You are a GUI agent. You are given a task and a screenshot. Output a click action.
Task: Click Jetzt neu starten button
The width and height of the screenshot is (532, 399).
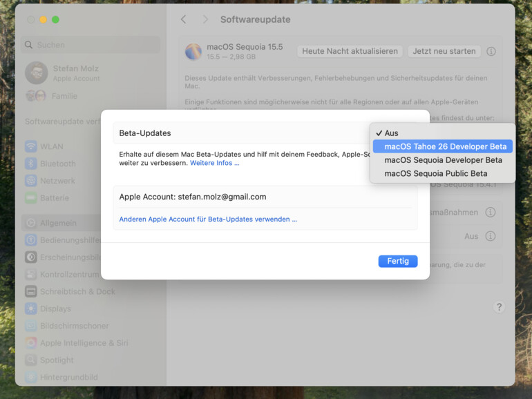(444, 51)
